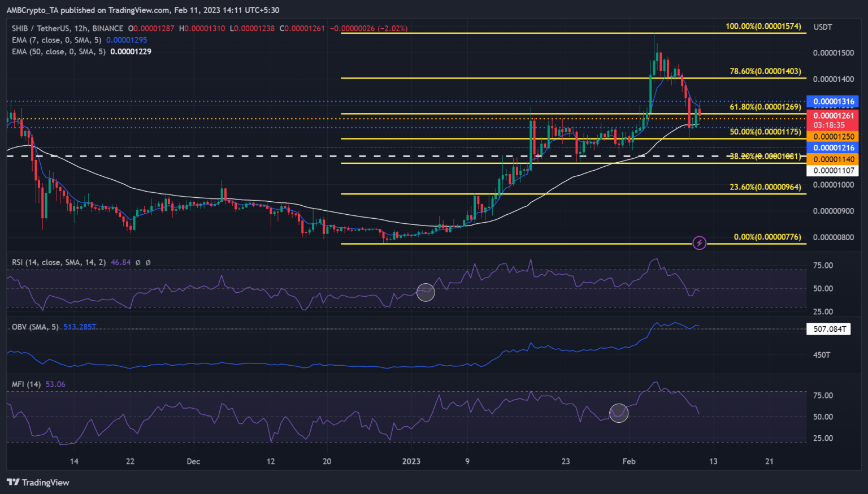Click the purple lightning bolt icon
This screenshot has height=494, width=868.
coord(699,243)
